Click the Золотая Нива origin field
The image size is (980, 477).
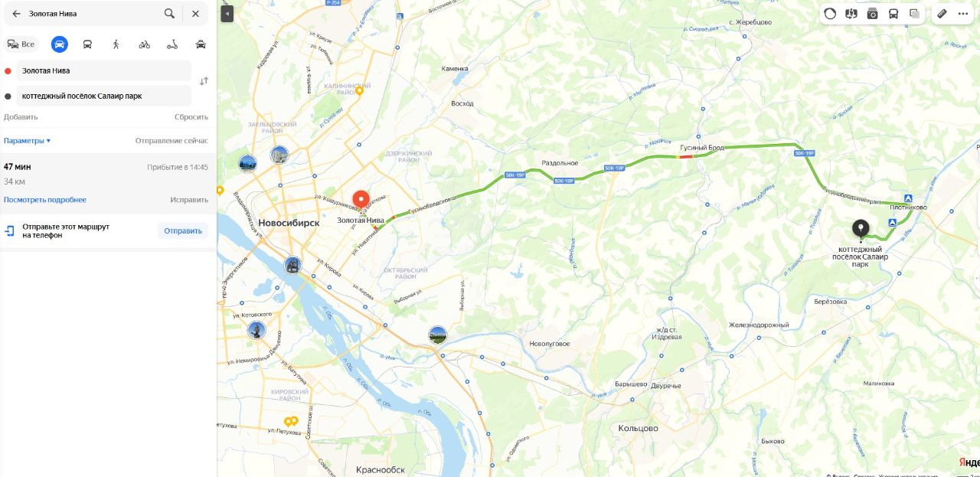tap(103, 70)
